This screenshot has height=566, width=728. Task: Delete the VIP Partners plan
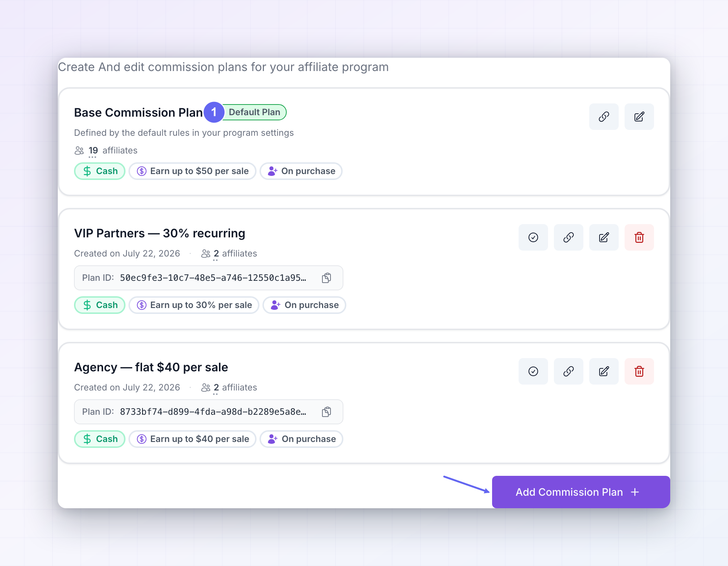pyautogui.click(x=639, y=237)
